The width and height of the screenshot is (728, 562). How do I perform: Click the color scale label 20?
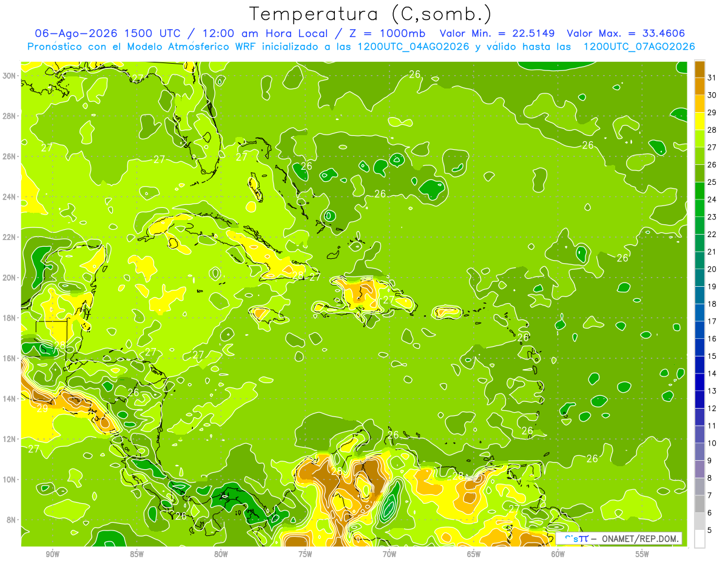712,269
